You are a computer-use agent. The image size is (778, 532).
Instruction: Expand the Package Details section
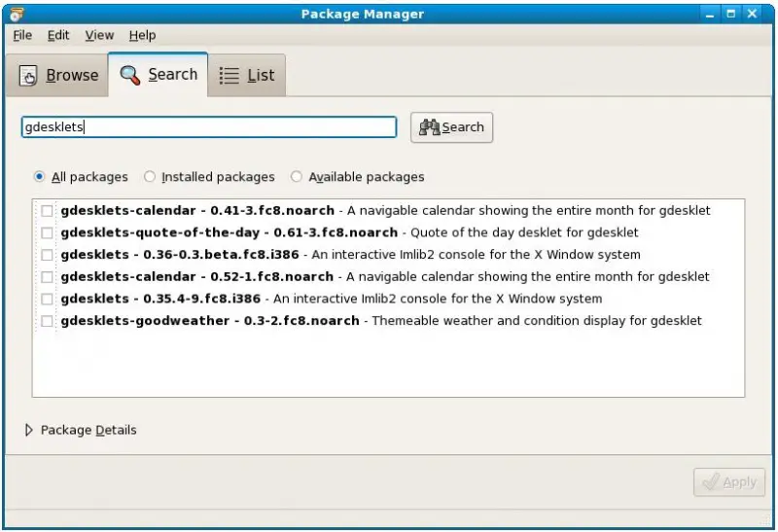pyautogui.click(x=29, y=430)
